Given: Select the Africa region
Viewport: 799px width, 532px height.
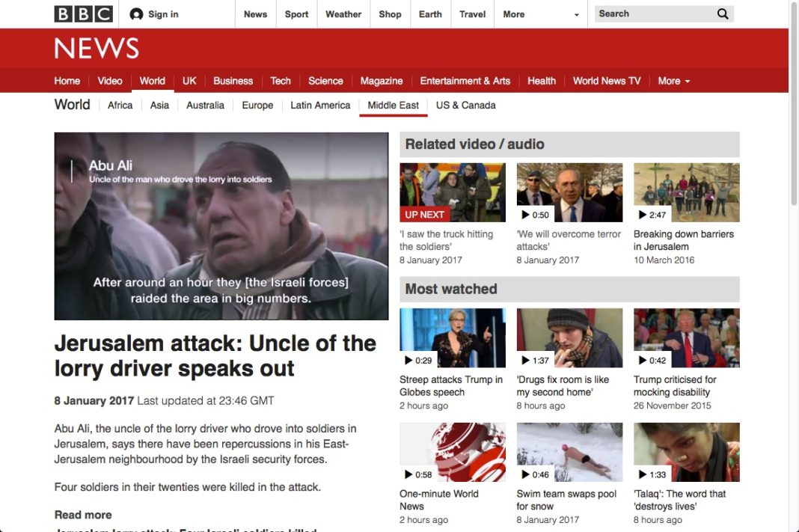Looking at the screenshot, I should 120,106.
